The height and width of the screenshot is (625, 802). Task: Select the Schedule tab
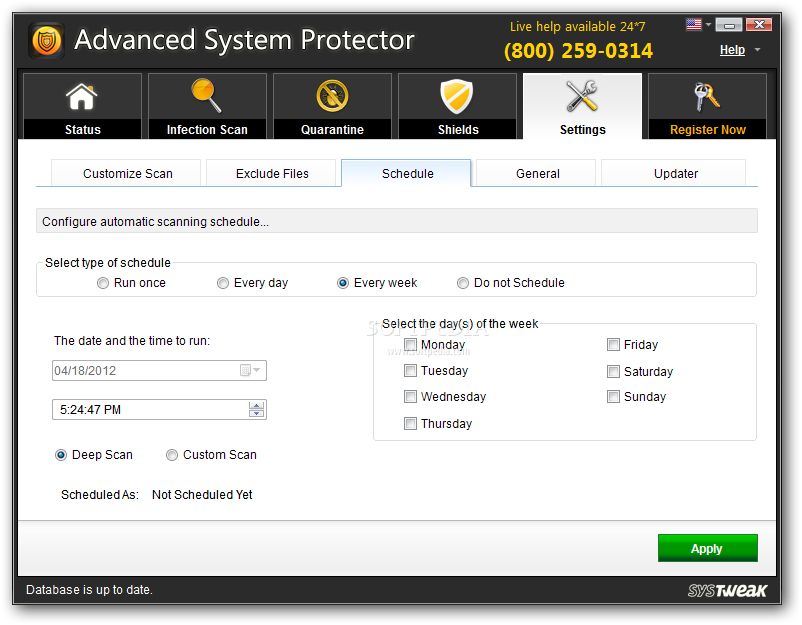coord(407,173)
